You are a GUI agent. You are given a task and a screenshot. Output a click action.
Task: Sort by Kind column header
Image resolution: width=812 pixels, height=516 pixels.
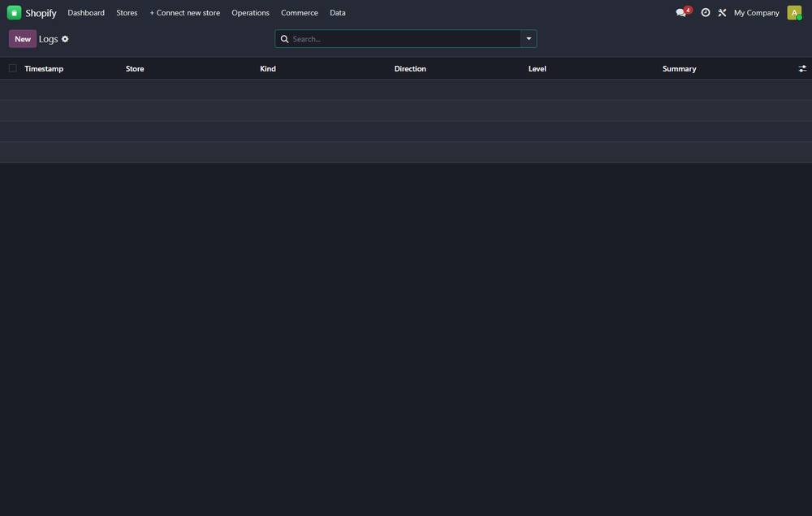click(x=268, y=68)
